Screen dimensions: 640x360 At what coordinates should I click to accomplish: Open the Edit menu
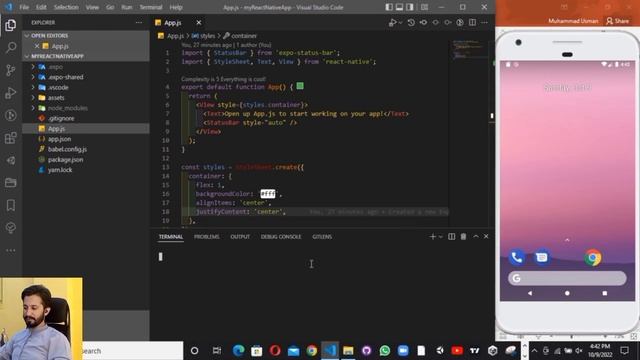click(41, 7)
